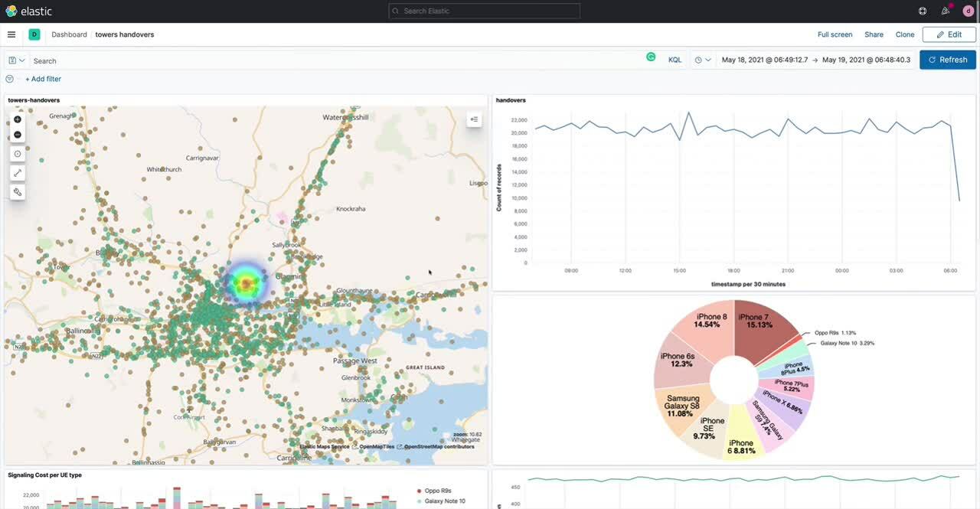Open the map tools wrench control
Viewport: 980px width, 509px height.
coord(18,192)
